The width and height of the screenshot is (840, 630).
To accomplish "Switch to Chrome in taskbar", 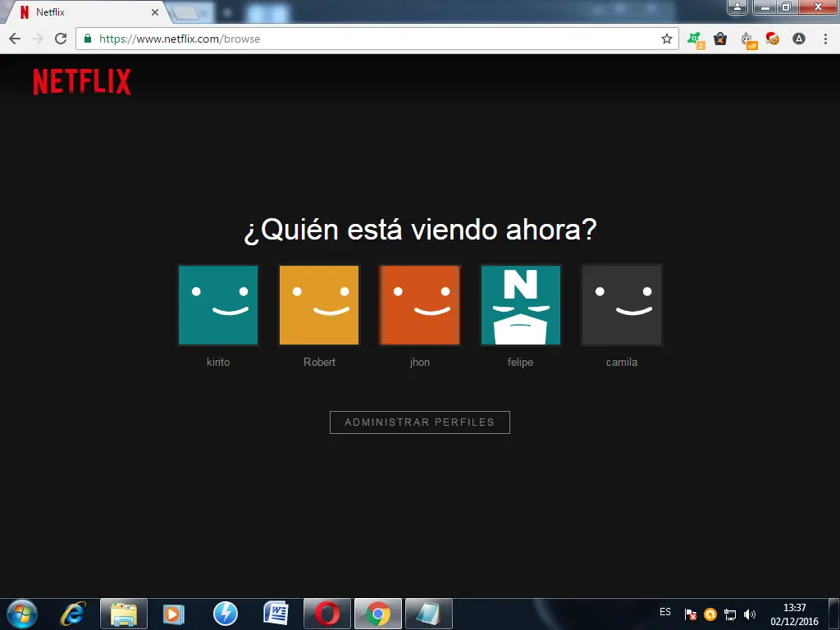I will [377, 614].
